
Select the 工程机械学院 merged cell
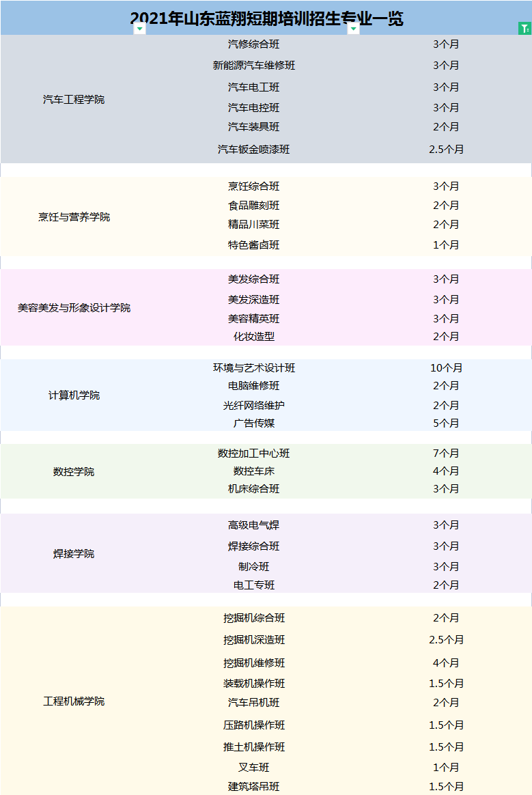tap(74, 701)
